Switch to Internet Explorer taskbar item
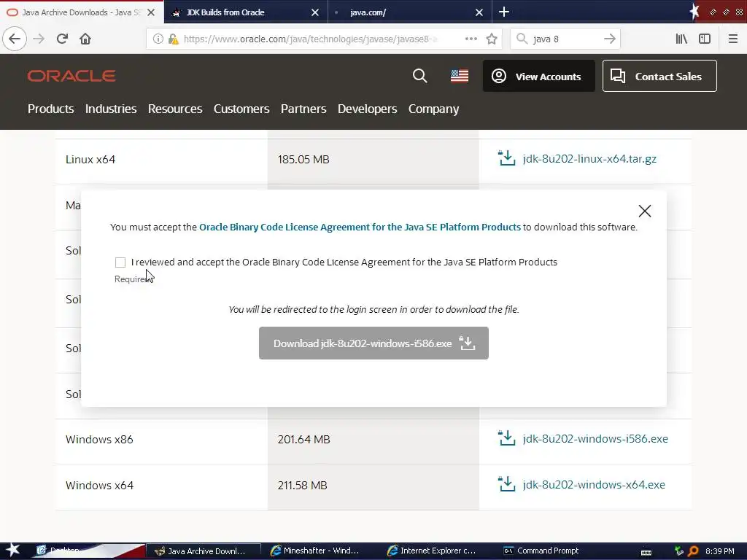Screen dimensions: 747x560 pyautogui.click(x=432, y=551)
